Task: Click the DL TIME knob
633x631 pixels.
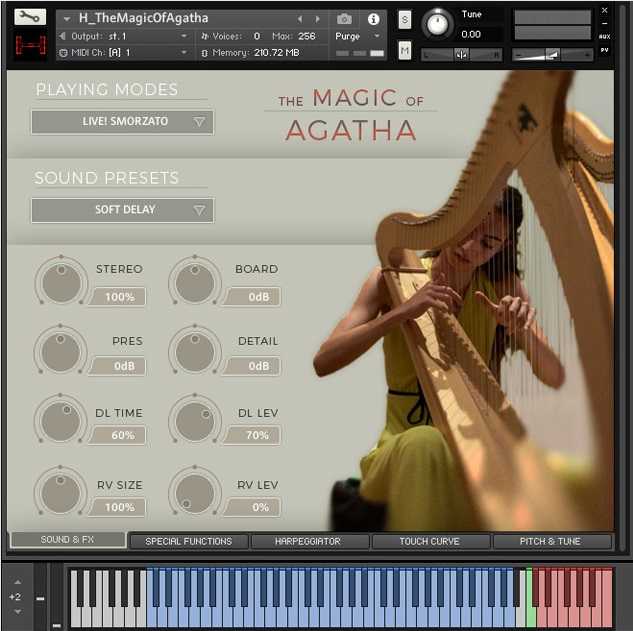Action: click(x=61, y=421)
